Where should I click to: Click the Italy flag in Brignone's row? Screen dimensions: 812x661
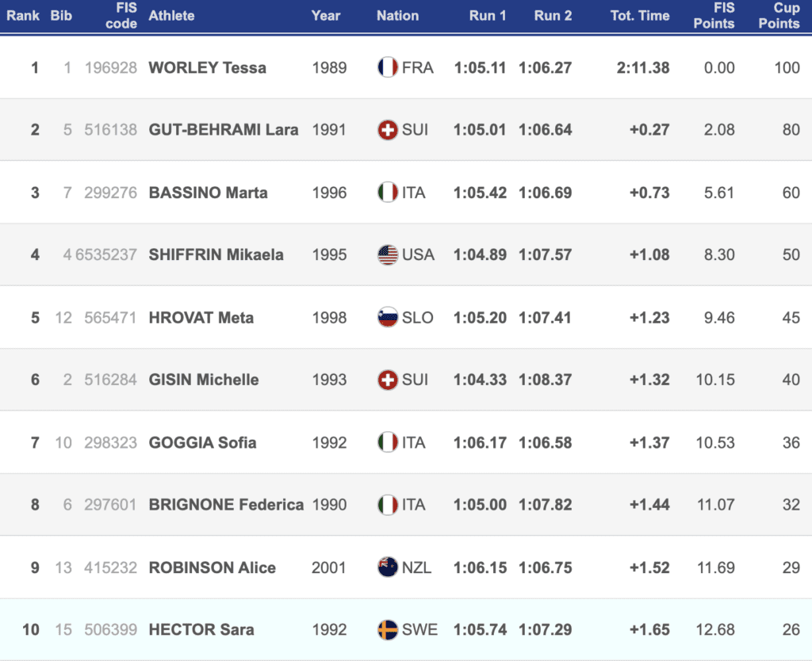387,505
